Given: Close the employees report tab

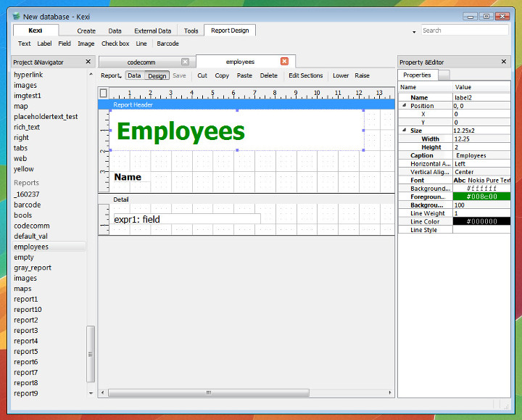Looking at the screenshot, I should coord(284,62).
